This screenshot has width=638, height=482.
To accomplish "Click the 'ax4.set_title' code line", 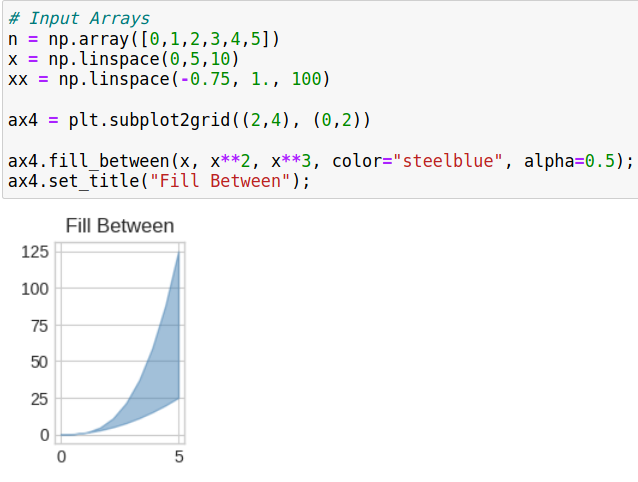I will click(159, 181).
